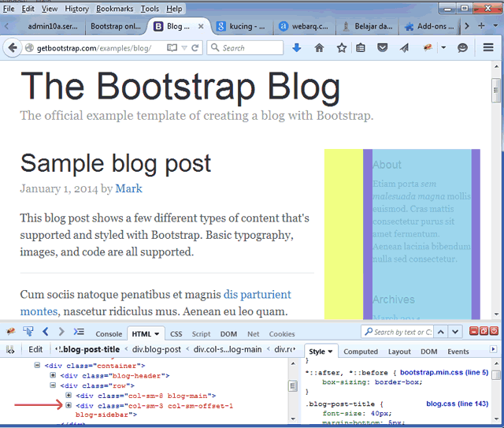504x428 pixels.
Task: Switch to the Add-ons browser tab
Action: pyautogui.click(x=429, y=26)
